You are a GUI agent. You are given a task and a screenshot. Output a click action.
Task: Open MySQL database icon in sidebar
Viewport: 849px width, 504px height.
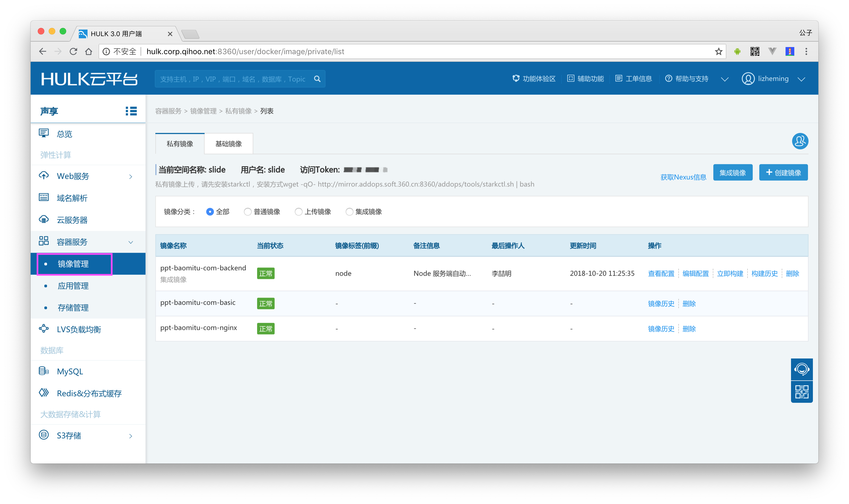(44, 371)
